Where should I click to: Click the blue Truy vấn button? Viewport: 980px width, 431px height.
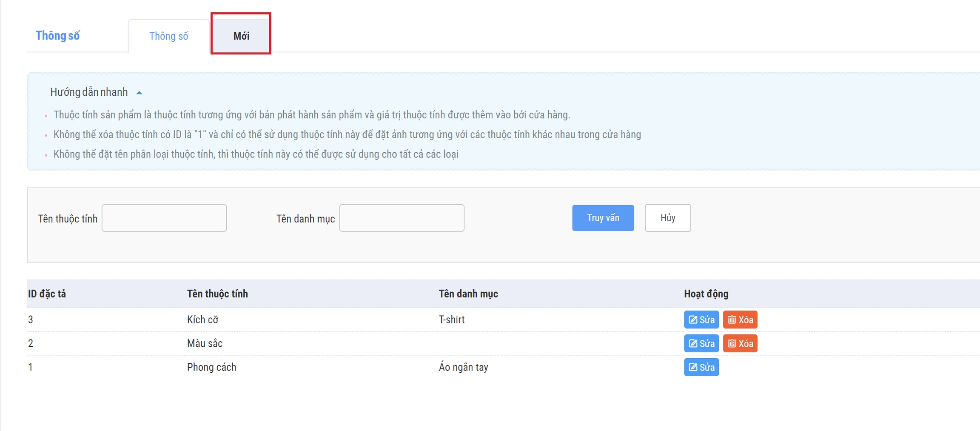click(x=603, y=218)
